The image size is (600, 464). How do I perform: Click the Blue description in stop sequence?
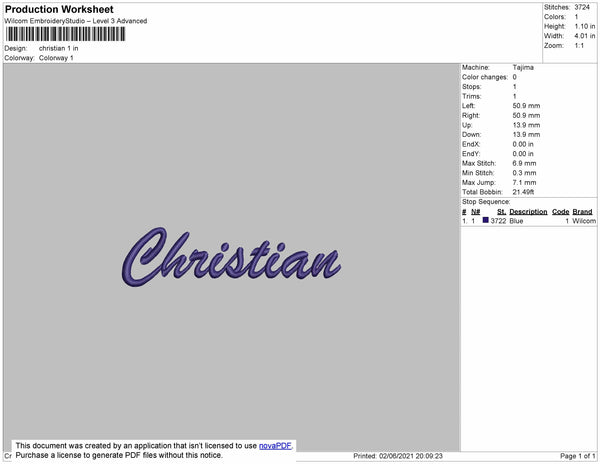(516, 221)
